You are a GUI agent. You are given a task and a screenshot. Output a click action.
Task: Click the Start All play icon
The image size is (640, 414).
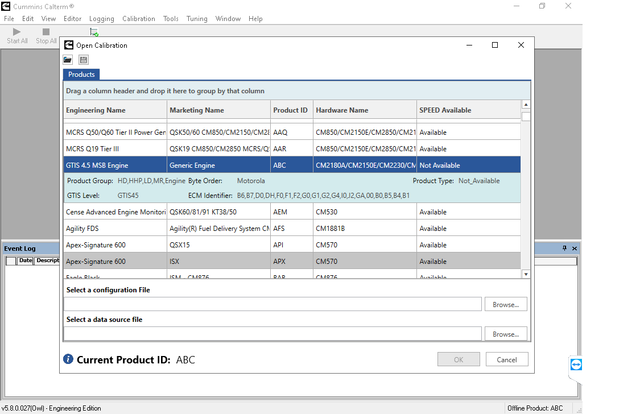[x=17, y=31]
